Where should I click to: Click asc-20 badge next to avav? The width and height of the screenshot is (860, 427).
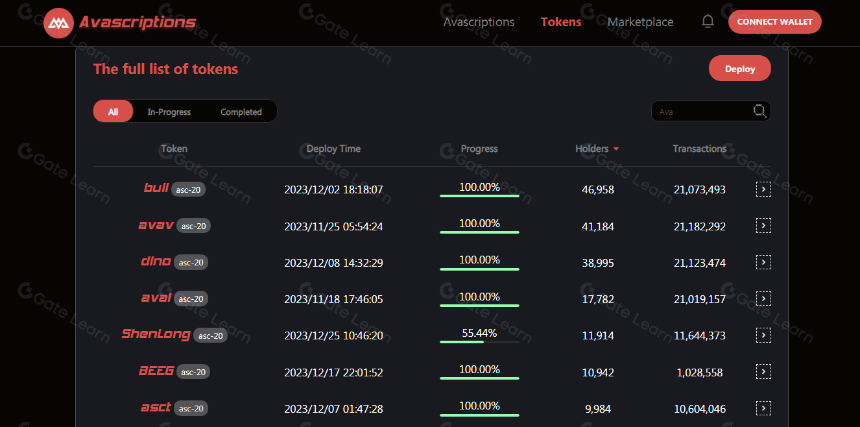(194, 226)
